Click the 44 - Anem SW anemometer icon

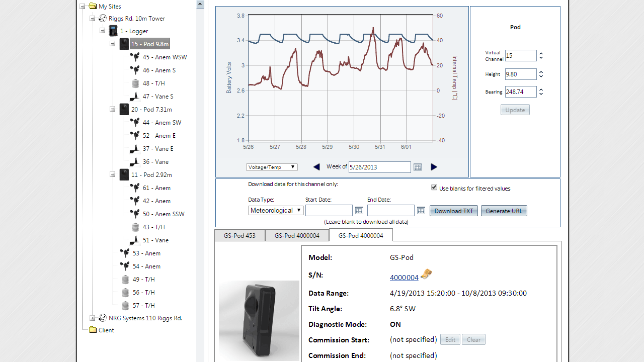(x=135, y=123)
